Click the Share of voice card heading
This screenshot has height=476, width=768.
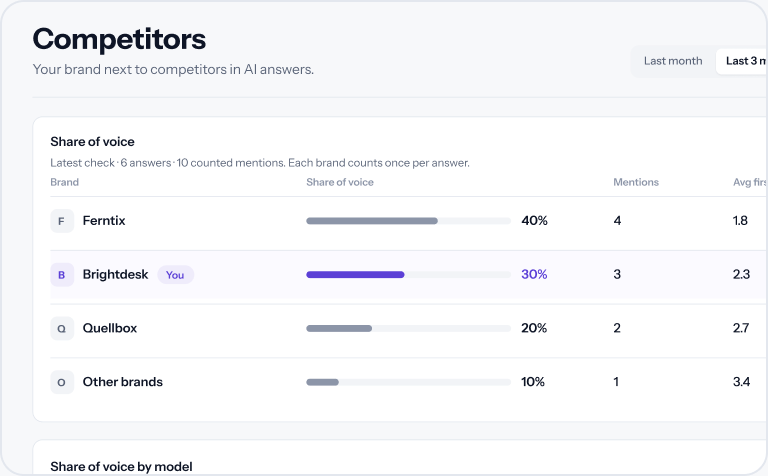(92, 142)
